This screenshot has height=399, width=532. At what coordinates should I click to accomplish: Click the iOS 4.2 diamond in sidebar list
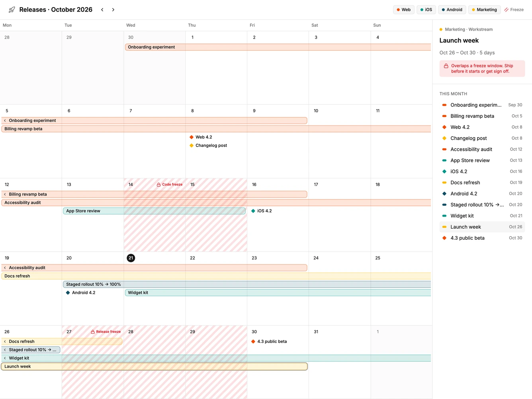(x=444, y=172)
